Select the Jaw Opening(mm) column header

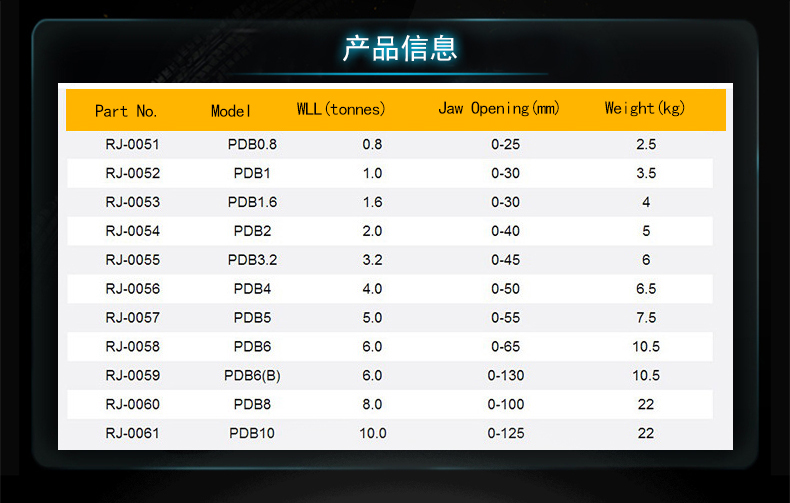coord(499,108)
